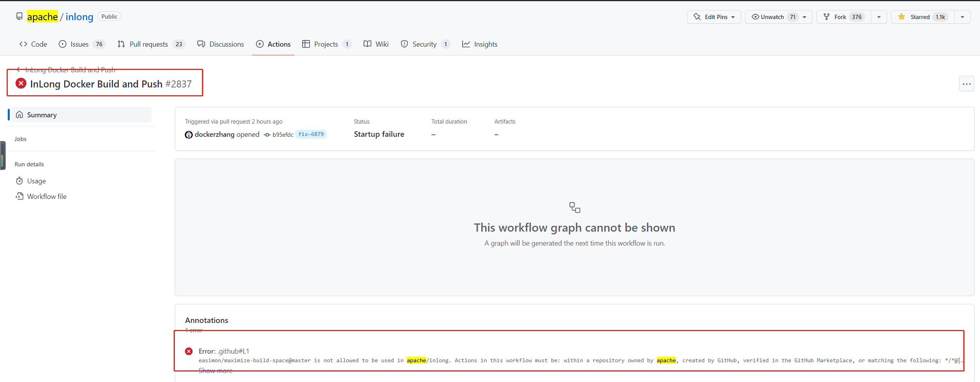Screen dimensions: 980x382
Task: Click the Insights graph icon
Action: click(466, 44)
